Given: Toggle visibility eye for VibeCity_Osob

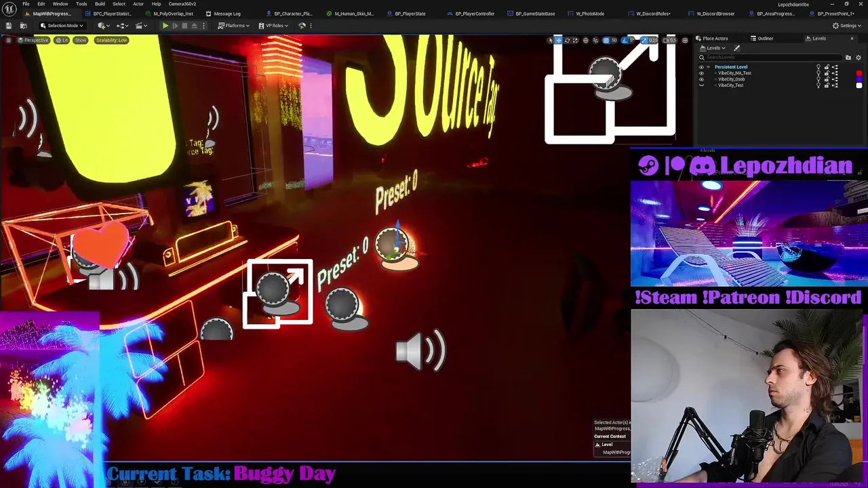Looking at the screenshot, I should click(x=701, y=79).
